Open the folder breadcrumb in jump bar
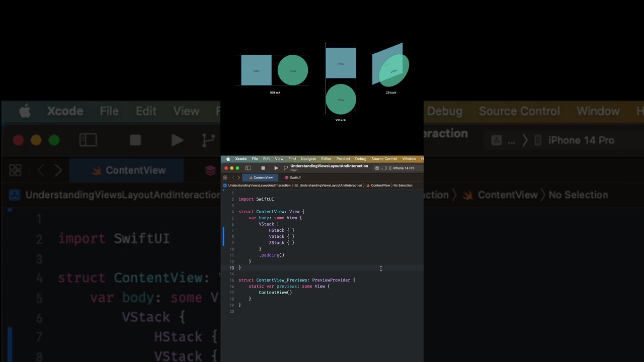 (328, 186)
